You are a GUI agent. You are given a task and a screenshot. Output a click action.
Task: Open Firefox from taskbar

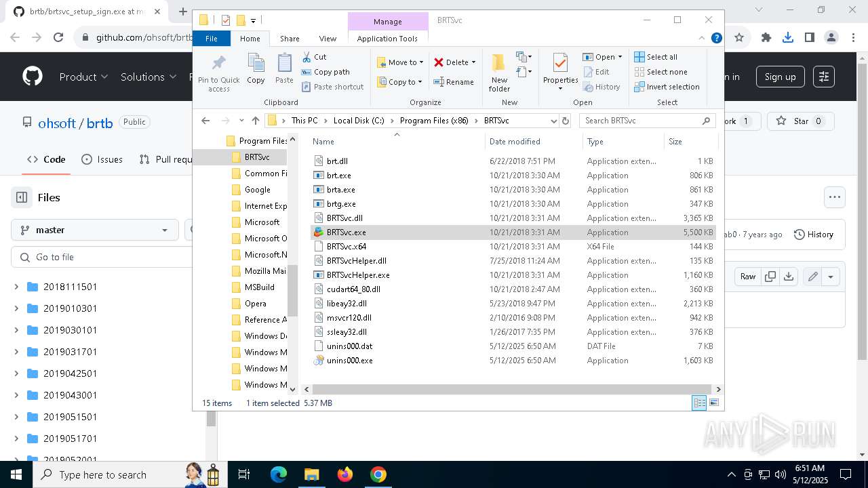[x=345, y=474]
